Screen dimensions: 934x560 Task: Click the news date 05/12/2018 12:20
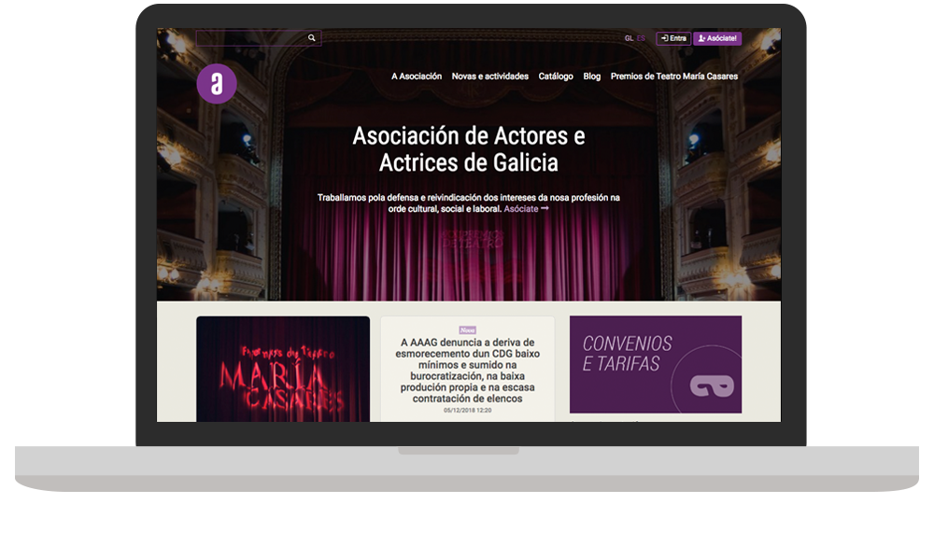468,410
